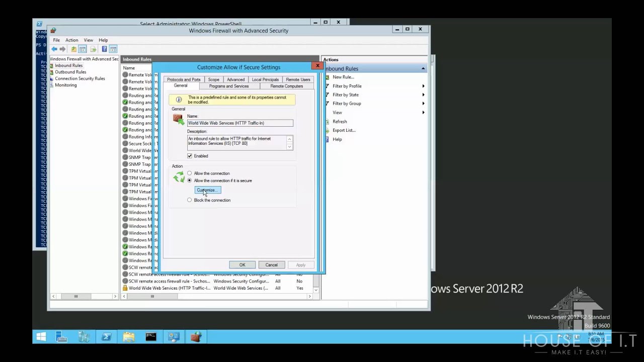This screenshot has width=644, height=362.
Task: Click rules list horizontal scrollbar thumb
Action: tap(152, 296)
